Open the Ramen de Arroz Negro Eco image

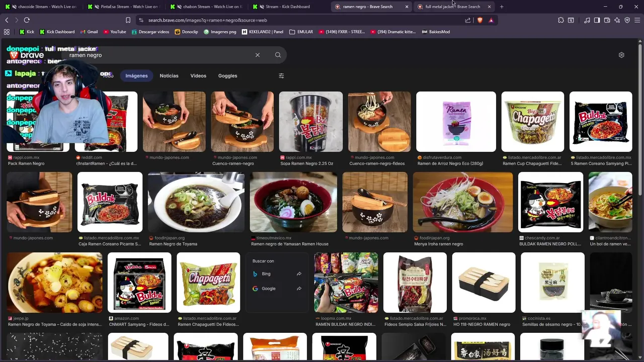pos(456,122)
